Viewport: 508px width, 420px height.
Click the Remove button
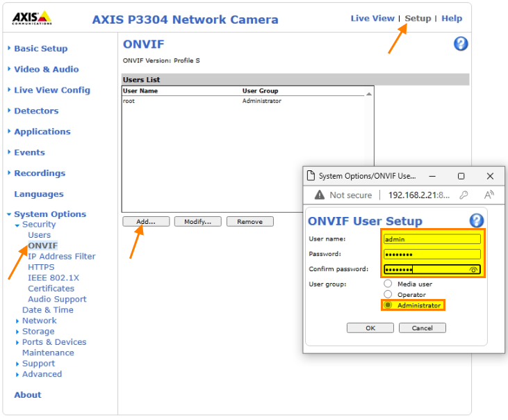(249, 221)
